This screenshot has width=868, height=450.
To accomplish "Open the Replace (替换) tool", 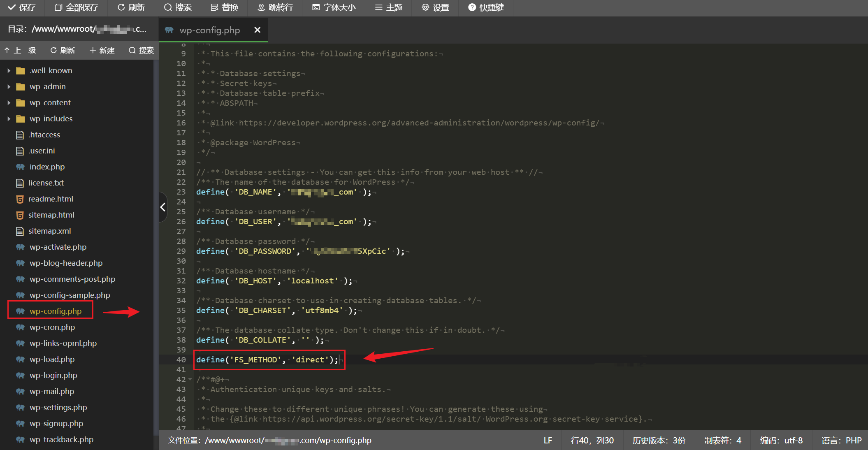I will [x=225, y=7].
